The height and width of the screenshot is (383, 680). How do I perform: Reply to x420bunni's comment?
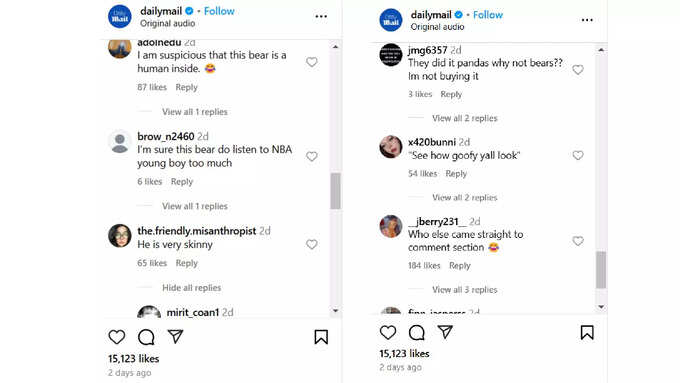456,173
